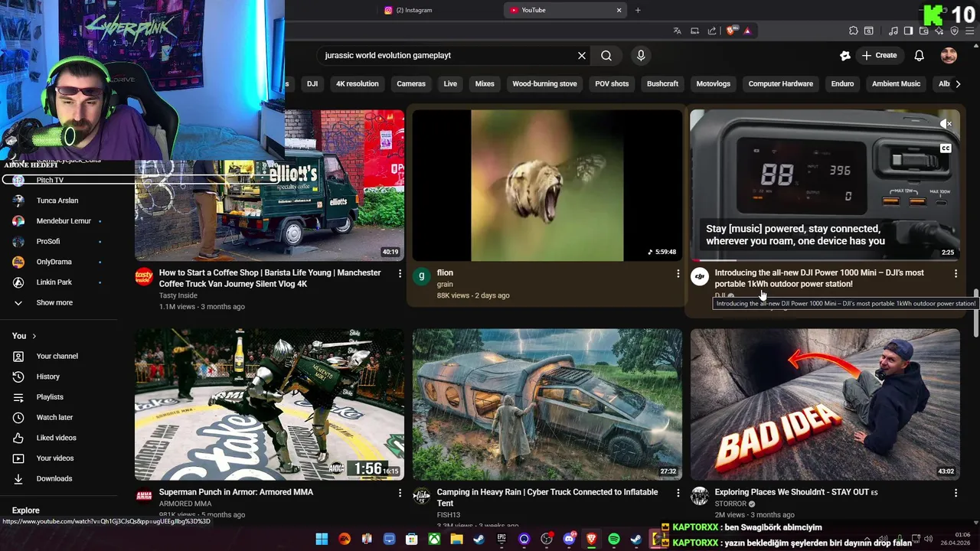Open options menu for flion video
980x551 pixels.
[x=678, y=273]
